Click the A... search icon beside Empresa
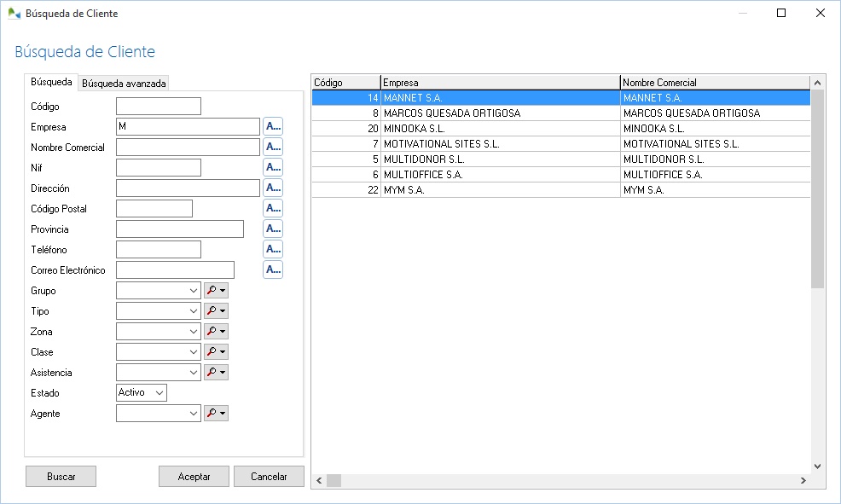This screenshot has width=841, height=504. point(272,125)
